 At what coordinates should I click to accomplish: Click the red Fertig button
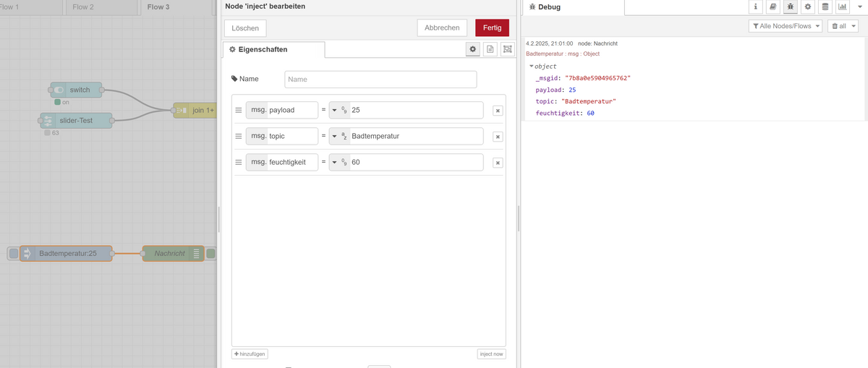(x=492, y=27)
